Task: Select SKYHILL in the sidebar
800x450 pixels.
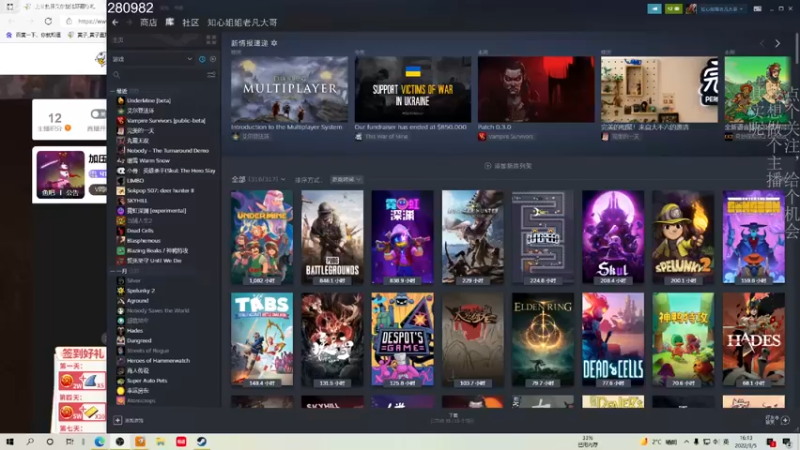Action: click(x=137, y=201)
